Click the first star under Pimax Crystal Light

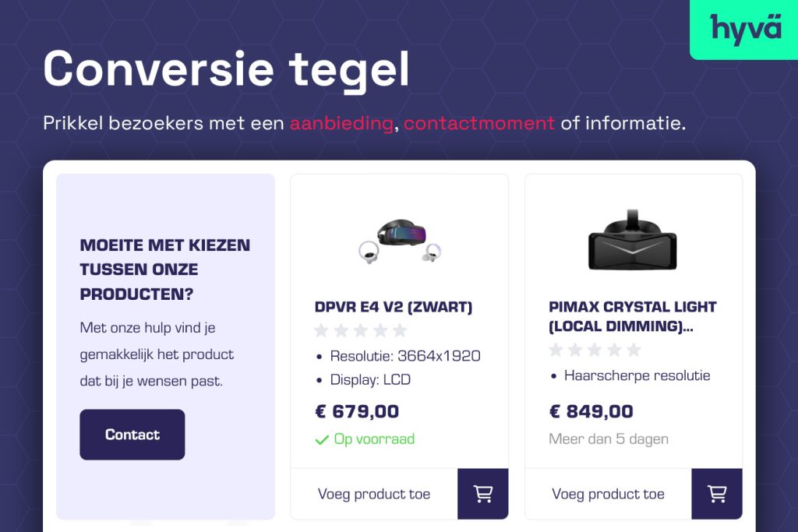pyautogui.click(x=556, y=350)
